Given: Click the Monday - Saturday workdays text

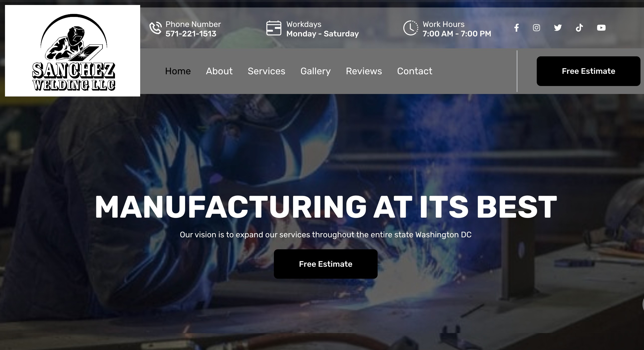Looking at the screenshot, I should [x=322, y=34].
